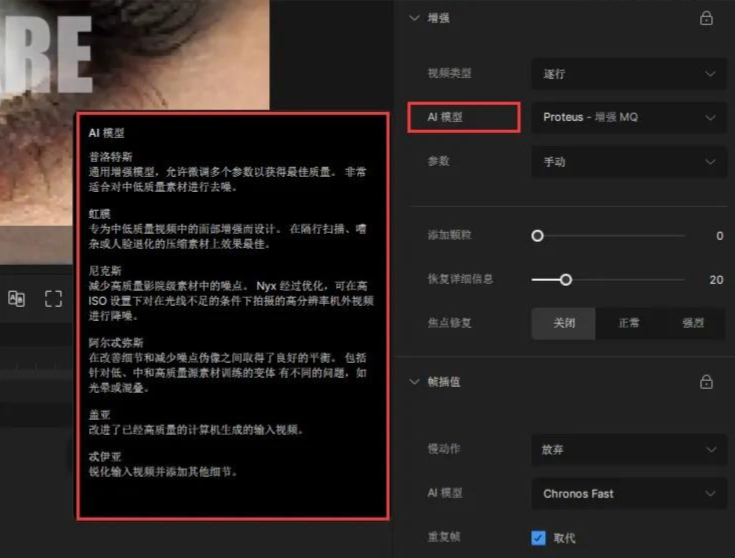Uncheck the 重复帧 取代 checkbox
Viewport: 735px width, 558px height.
(x=538, y=537)
